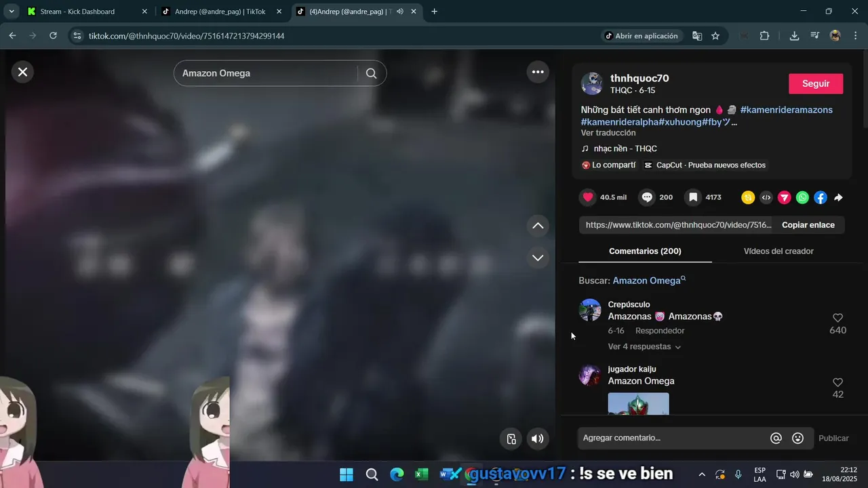868x488 pixels.
Task: Switch to Vídeos del creador tab
Action: click(x=778, y=251)
